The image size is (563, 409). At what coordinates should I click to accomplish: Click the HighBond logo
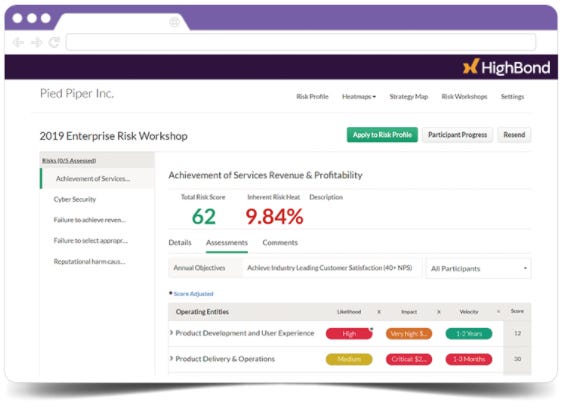click(x=506, y=67)
